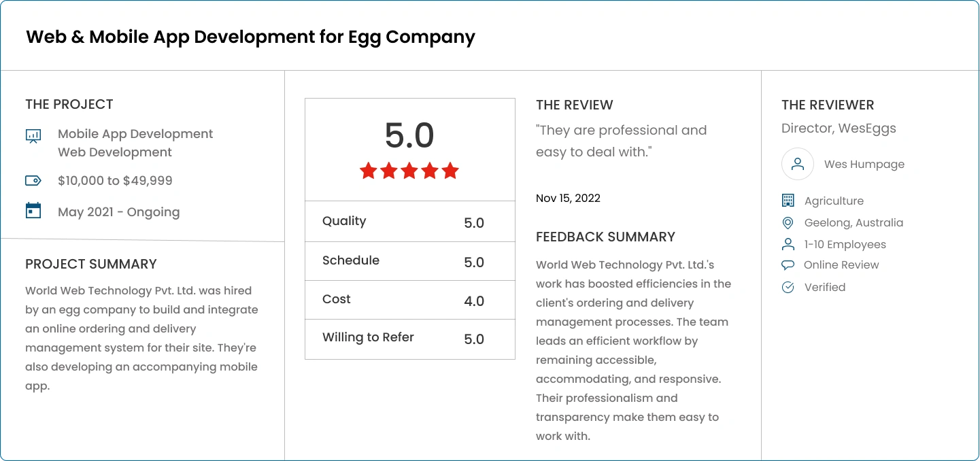The height and width of the screenshot is (461, 980).
Task: Click the Director, WesEggs title text
Action: tap(839, 128)
